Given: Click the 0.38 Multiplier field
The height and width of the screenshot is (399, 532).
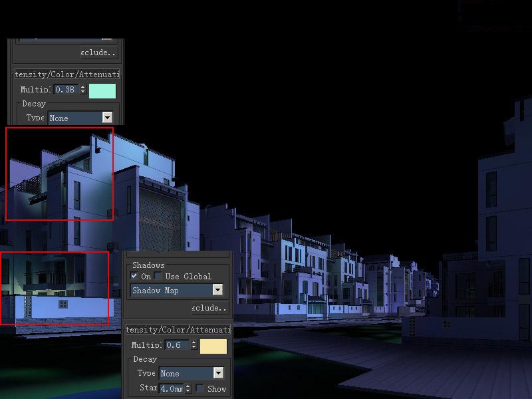Looking at the screenshot, I should click(66, 90).
